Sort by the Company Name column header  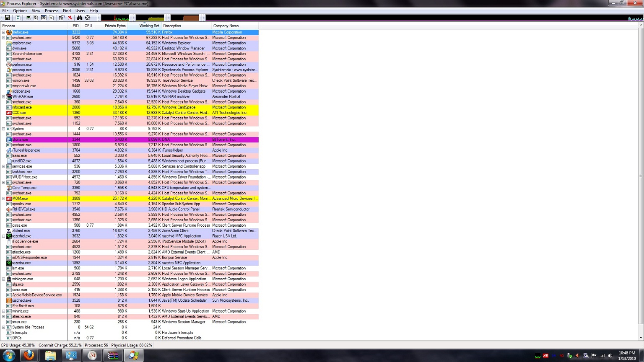pyautogui.click(x=235, y=26)
